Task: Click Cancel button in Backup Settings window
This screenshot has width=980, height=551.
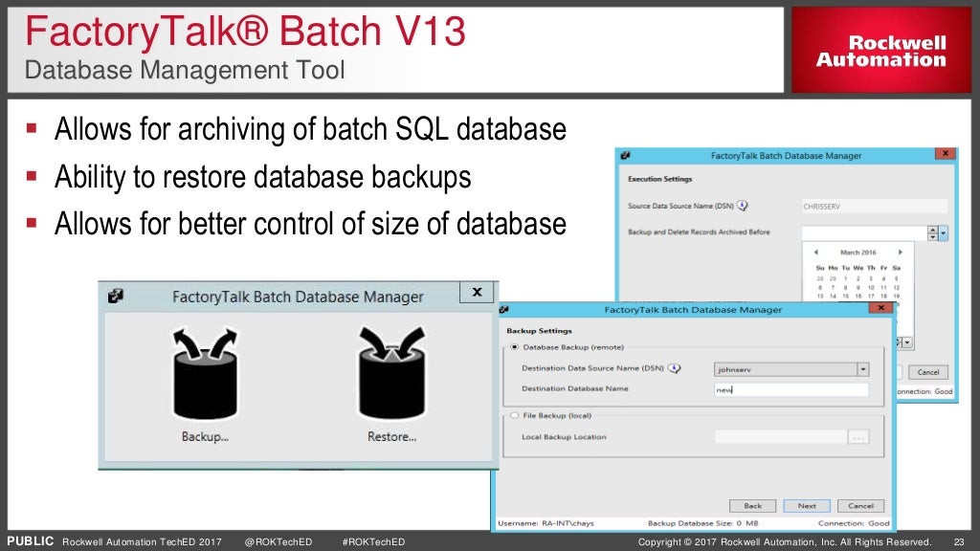Action: (860, 505)
